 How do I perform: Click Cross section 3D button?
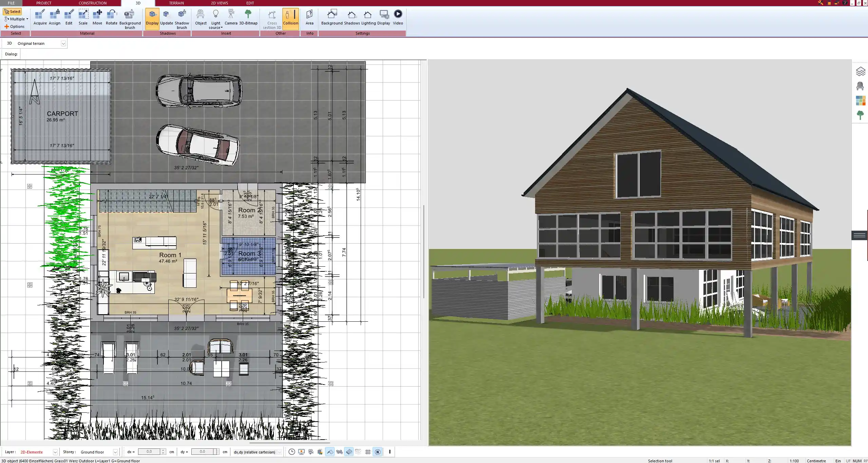click(272, 19)
